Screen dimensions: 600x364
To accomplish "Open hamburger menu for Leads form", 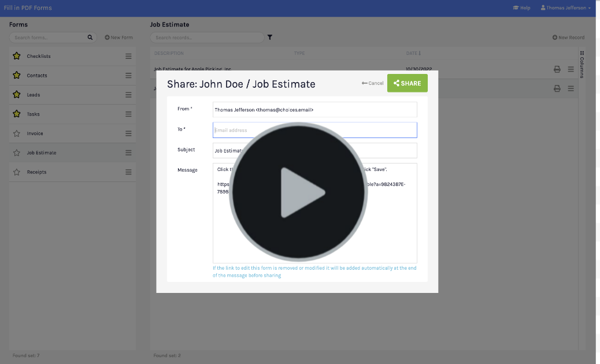I will (128, 95).
